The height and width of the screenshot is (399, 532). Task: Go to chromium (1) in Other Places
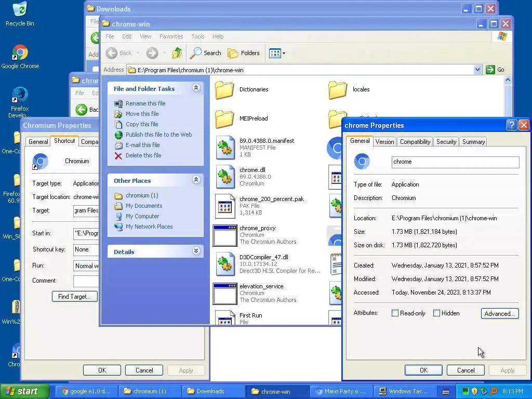(x=142, y=195)
